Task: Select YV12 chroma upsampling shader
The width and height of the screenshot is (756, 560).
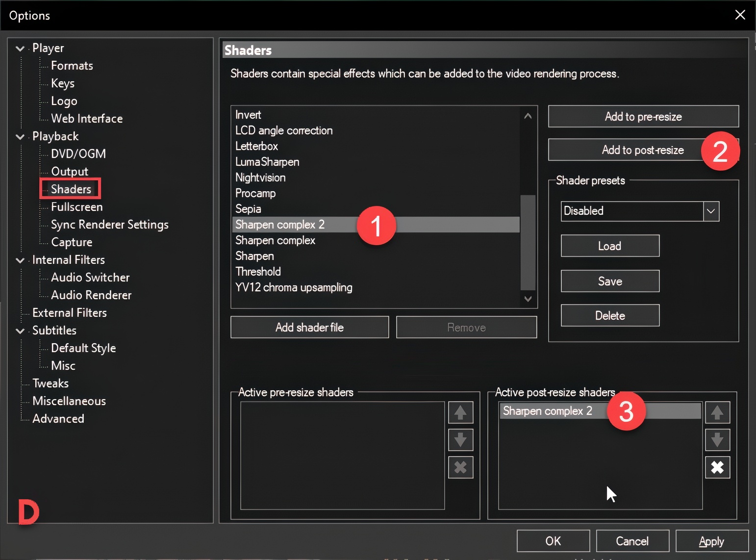Action: (x=376, y=287)
